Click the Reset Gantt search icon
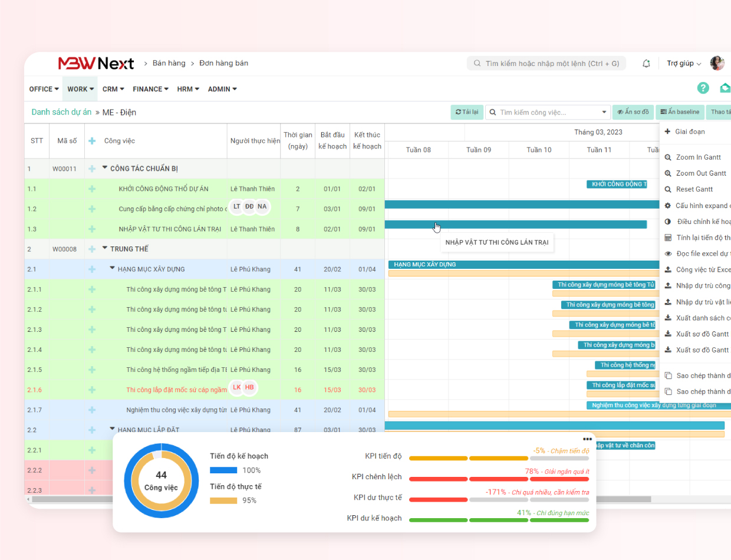The image size is (731, 560). [x=668, y=189]
